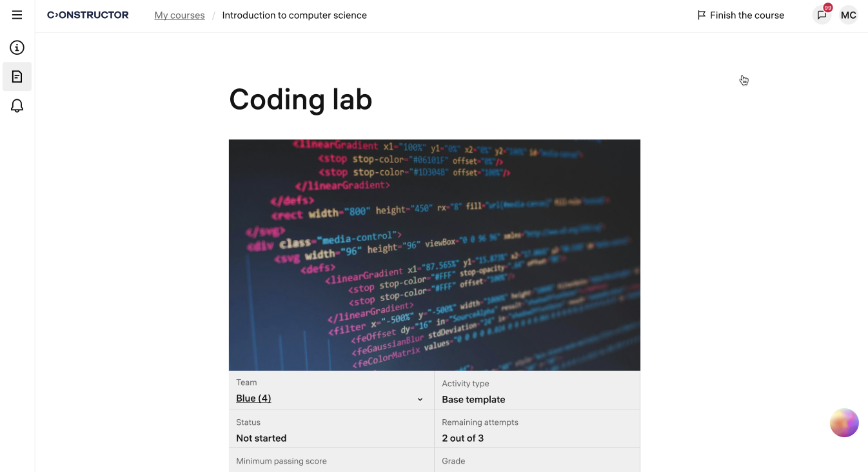Open the AI assistant orb
Viewport: 868px width, 472px height.
point(844,422)
